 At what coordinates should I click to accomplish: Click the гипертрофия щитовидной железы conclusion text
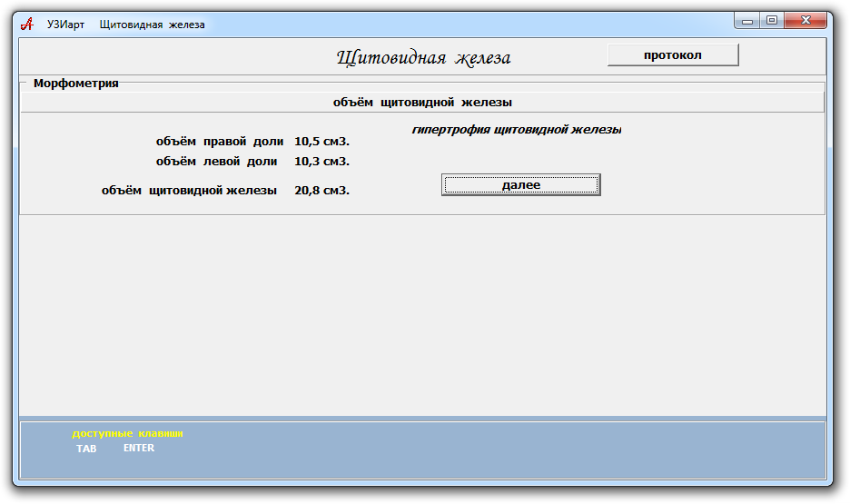(517, 130)
